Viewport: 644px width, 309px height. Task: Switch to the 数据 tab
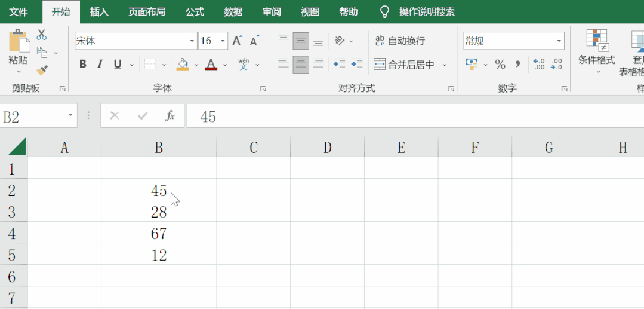point(233,12)
